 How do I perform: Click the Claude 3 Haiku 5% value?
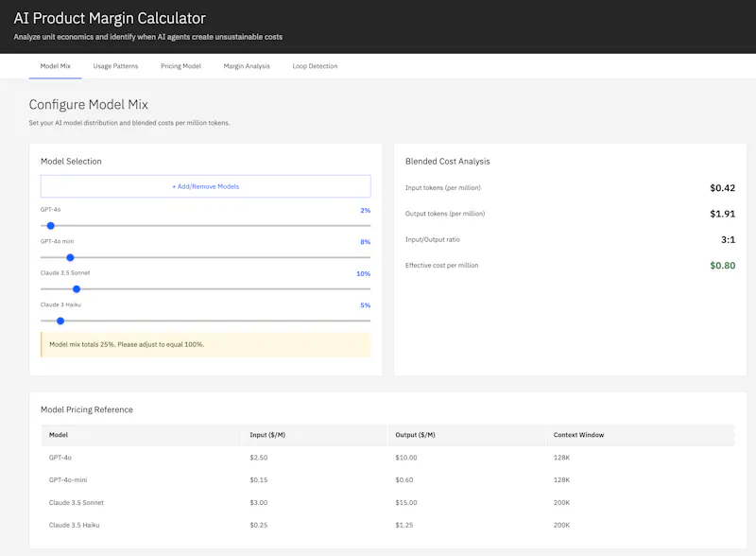pos(365,305)
